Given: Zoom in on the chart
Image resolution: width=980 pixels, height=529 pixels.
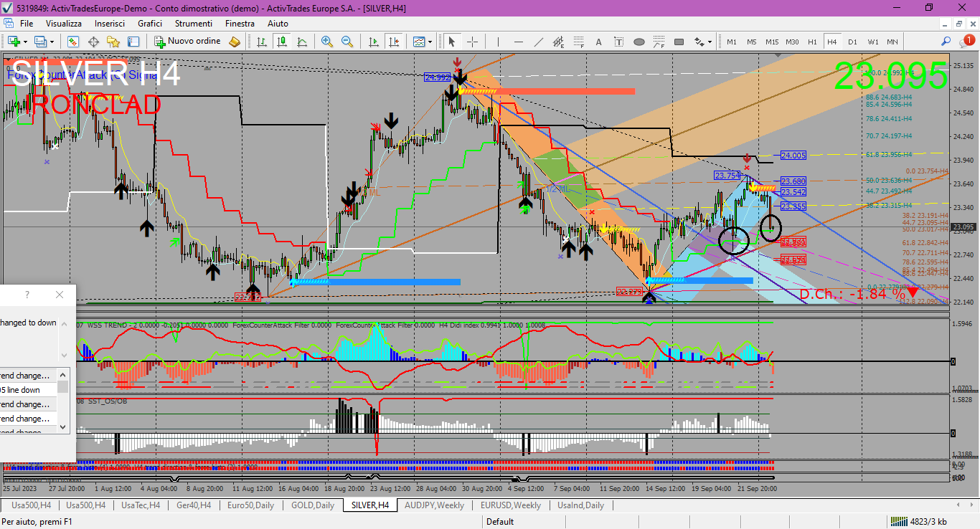Looking at the screenshot, I should click(327, 42).
